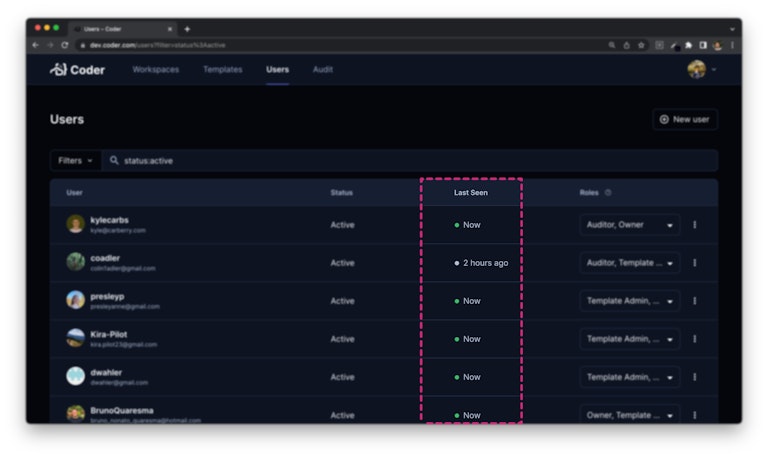Open roles dropdown showing Auditor, Owner
The height and width of the screenshot is (458, 768).
629,225
